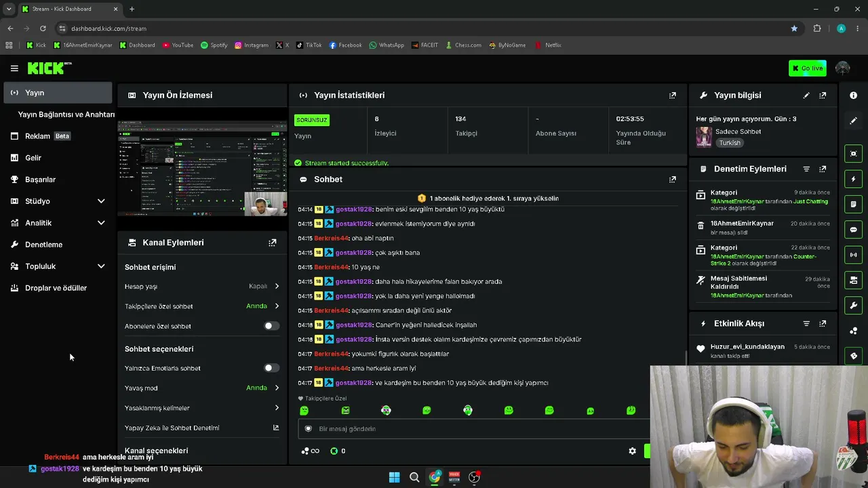Toggle the wrench widget in the right rail
This screenshot has height=488, width=868.
click(x=854, y=306)
